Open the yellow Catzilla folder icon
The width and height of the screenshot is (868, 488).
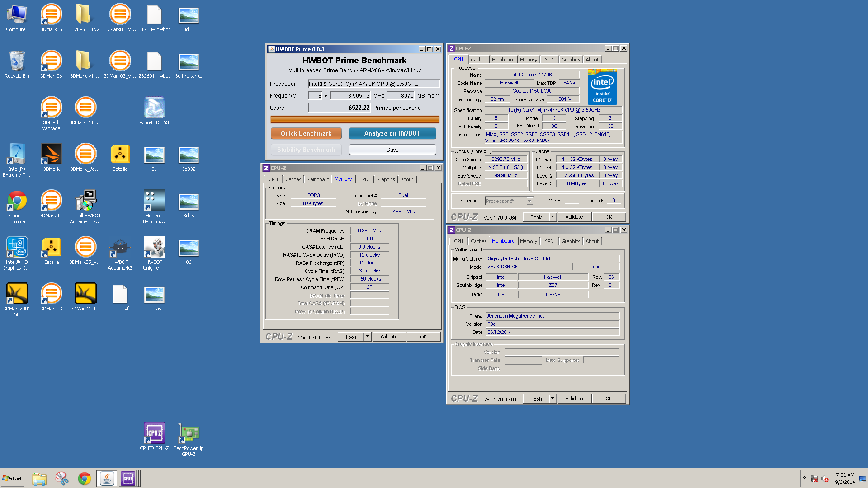120,158
